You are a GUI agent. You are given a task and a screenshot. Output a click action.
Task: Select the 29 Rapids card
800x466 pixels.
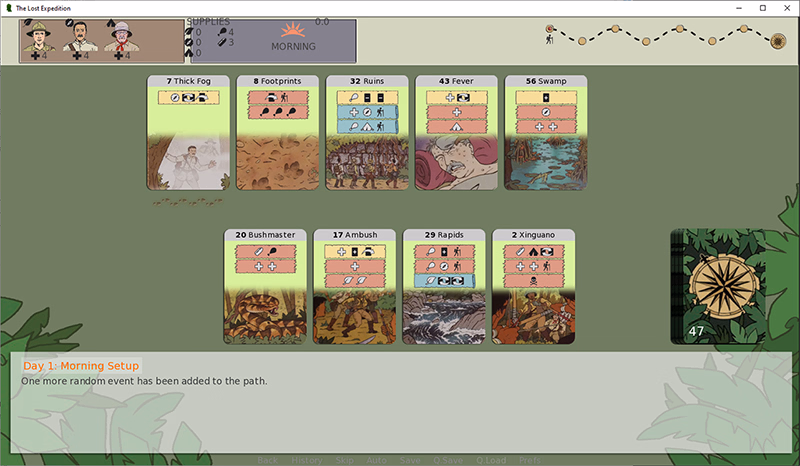[x=444, y=286]
